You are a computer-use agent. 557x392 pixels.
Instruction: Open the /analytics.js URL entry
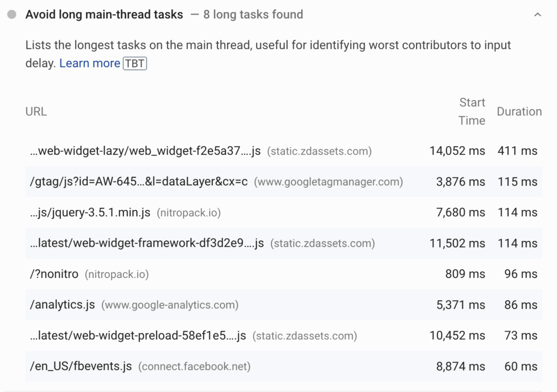click(63, 304)
